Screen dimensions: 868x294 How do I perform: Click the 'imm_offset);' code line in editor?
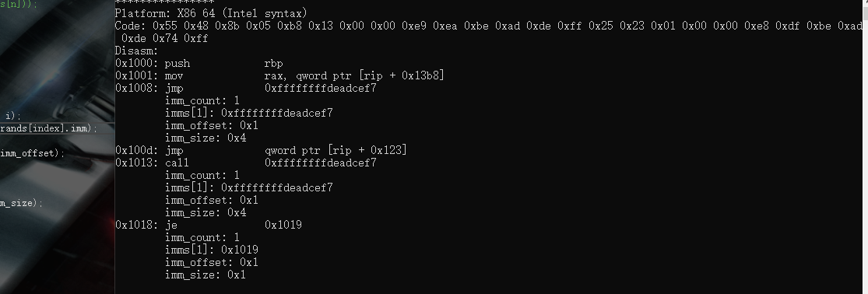pyautogui.click(x=32, y=153)
